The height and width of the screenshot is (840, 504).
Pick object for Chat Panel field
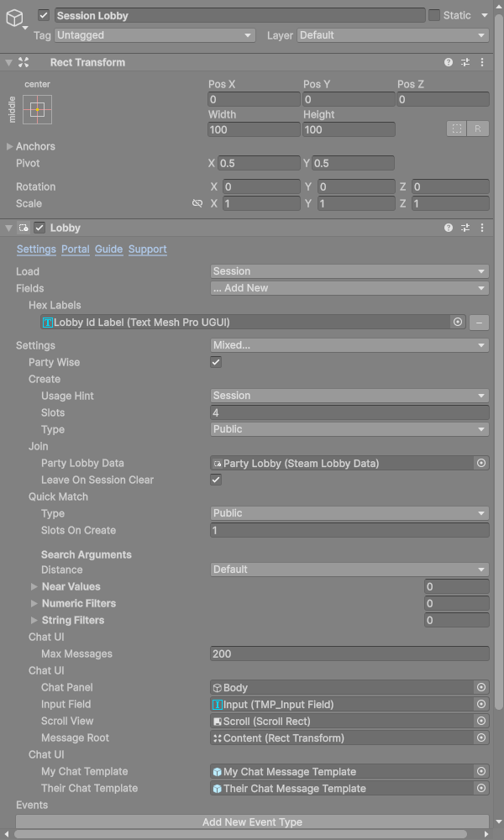click(481, 687)
